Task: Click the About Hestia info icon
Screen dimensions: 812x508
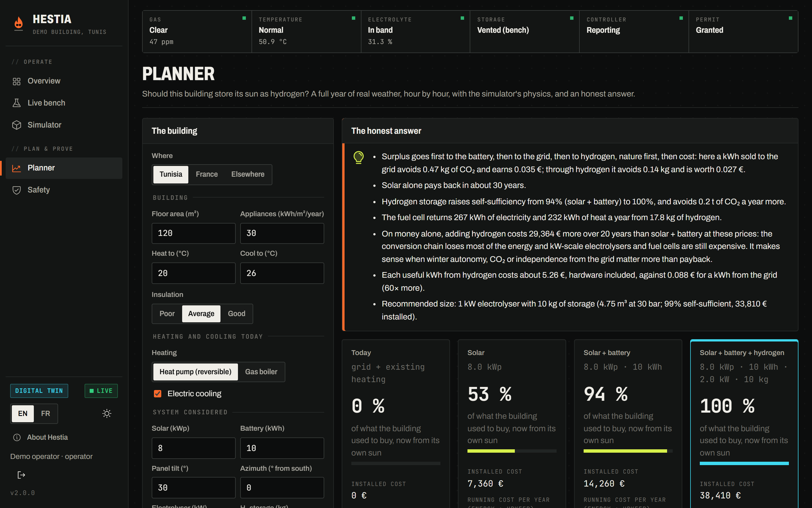Action: click(x=16, y=437)
